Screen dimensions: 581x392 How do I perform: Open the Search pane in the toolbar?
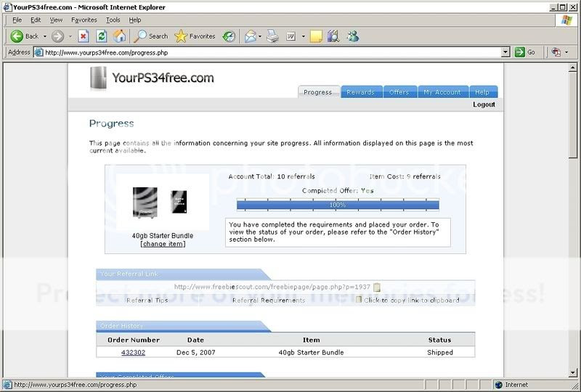tap(151, 36)
